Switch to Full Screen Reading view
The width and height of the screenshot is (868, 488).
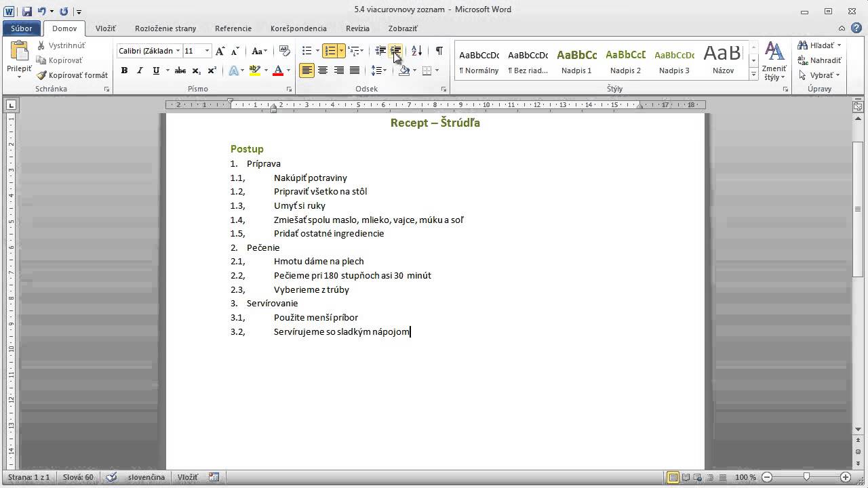(686, 477)
